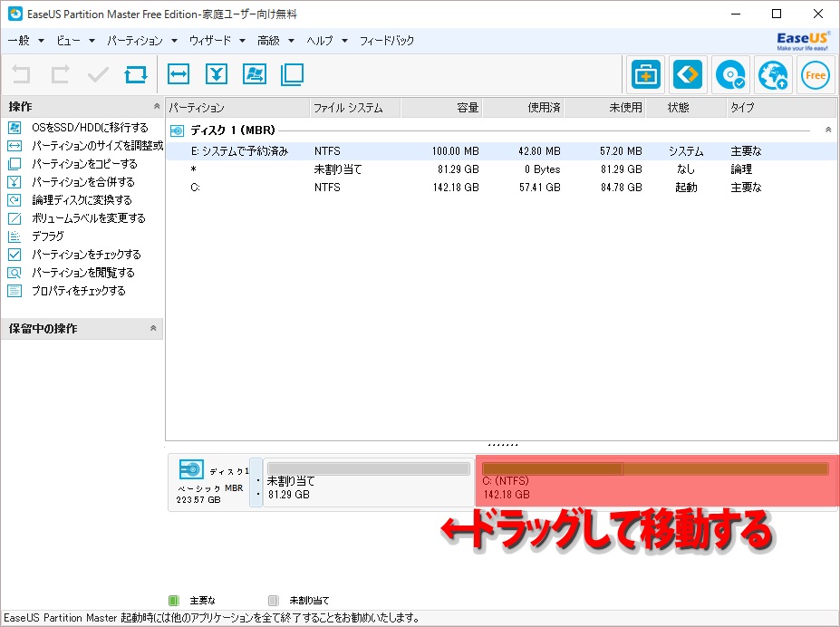Image resolution: width=840 pixels, height=627 pixels.
Task: Click the icon beside パーティションをコピーする
Action: click(14, 164)
